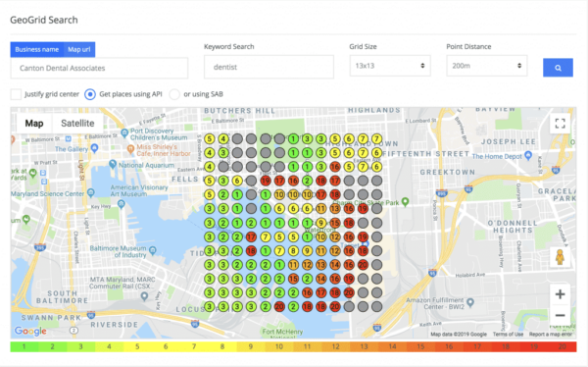This screenshot has height=367, width=588.
Task: Click the Google logo on the map
Action: pos(30,331)
